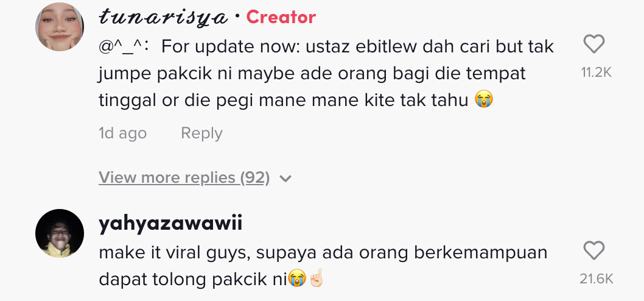Click the crying emoji in tunarisya's comment

point(484,100)
